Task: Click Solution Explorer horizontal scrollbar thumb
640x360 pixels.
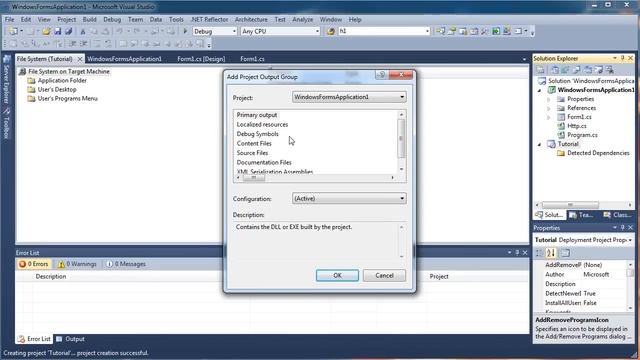Action: click(570, 205)
